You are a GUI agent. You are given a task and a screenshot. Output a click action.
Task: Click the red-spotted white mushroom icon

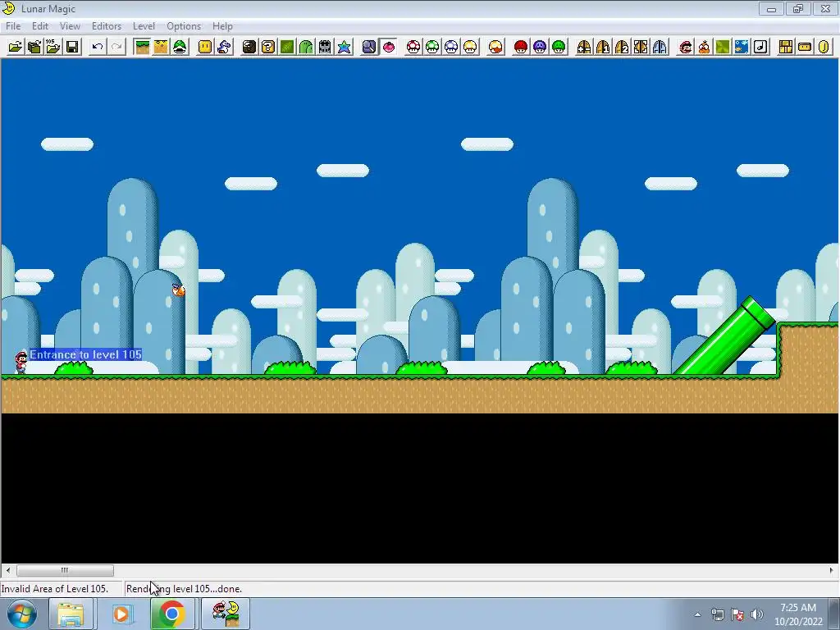(413, 47)
